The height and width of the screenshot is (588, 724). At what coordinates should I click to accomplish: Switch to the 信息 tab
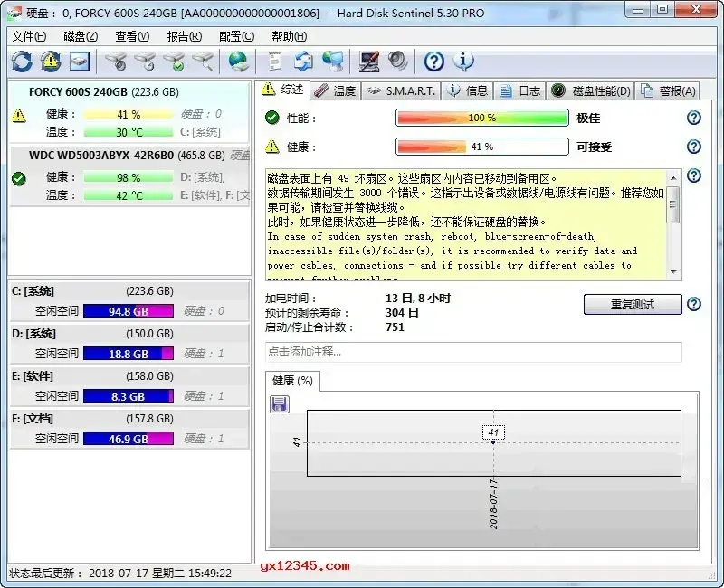click(x=467, y=91)
